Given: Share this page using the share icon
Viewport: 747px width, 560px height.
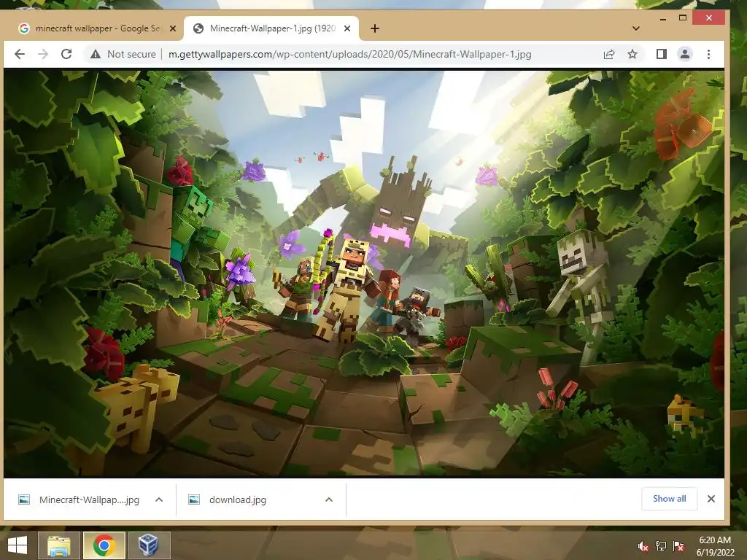Looking at the screenshot, I should coord(609,54).
